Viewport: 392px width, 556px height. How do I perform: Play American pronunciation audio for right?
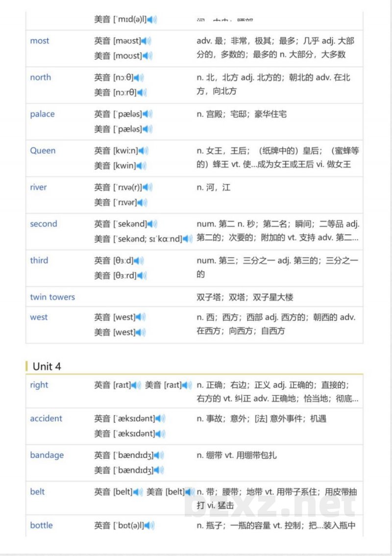pyautogui.click(x=187, y=385)
